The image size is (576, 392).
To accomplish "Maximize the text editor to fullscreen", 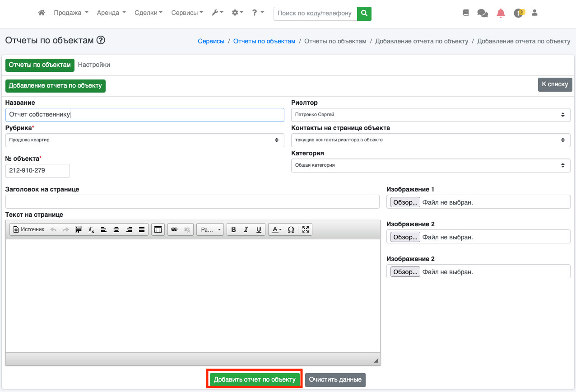I will (306, 229).
